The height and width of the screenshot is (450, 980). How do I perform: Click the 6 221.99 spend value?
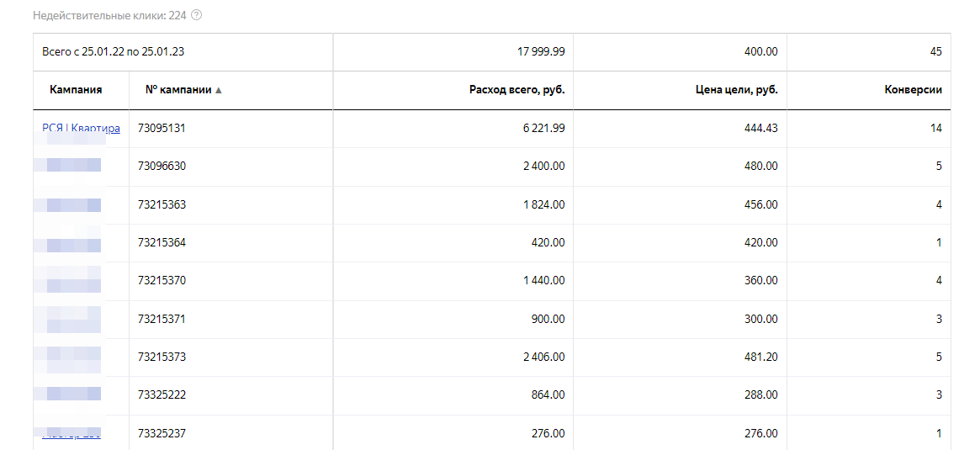tap(544, 128)
